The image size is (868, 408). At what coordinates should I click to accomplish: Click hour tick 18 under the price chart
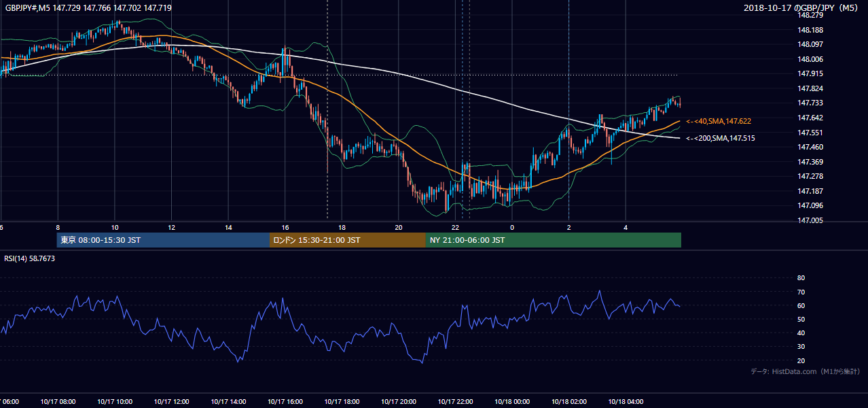click(342, 228)
